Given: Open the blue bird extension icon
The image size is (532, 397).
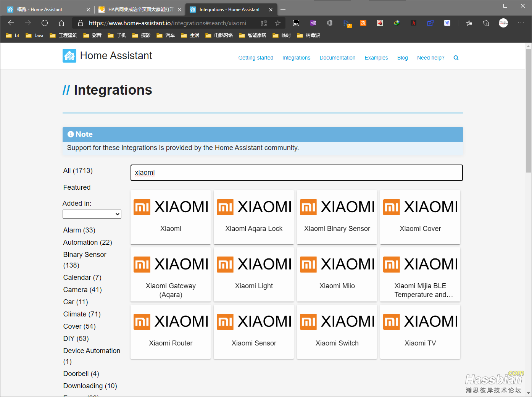Looking at the screenshot, I should tap(447, 23).
